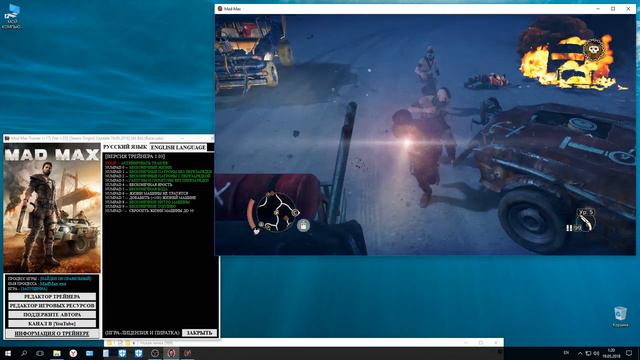The width and height of the screenshot is (640, 360).
Task: Open the My Computer desktop icon
Action: (11, 16)
